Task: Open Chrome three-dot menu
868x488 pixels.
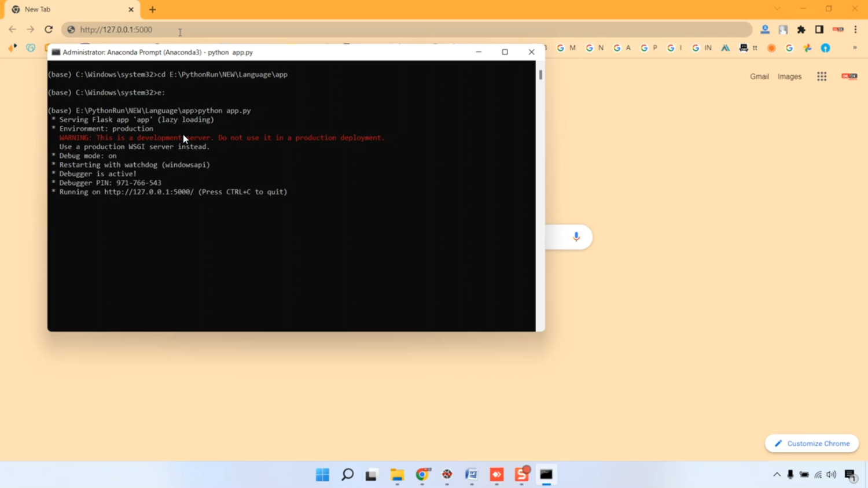Action: point(855,29)
